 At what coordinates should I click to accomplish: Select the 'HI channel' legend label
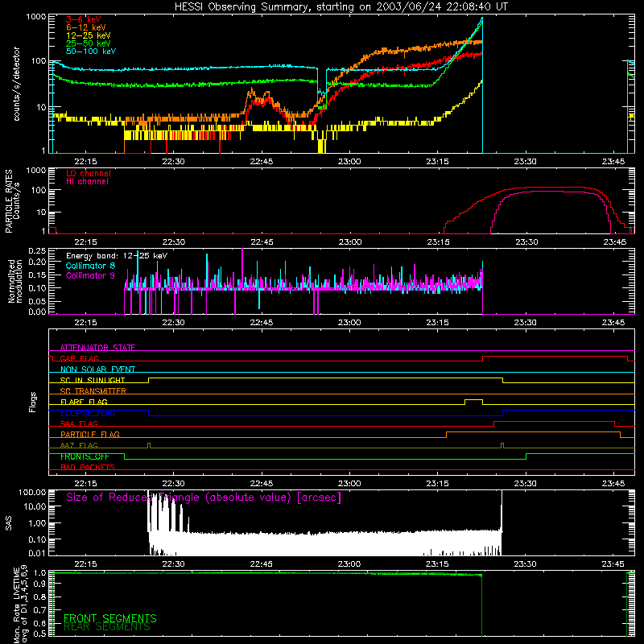click(87, 182)
